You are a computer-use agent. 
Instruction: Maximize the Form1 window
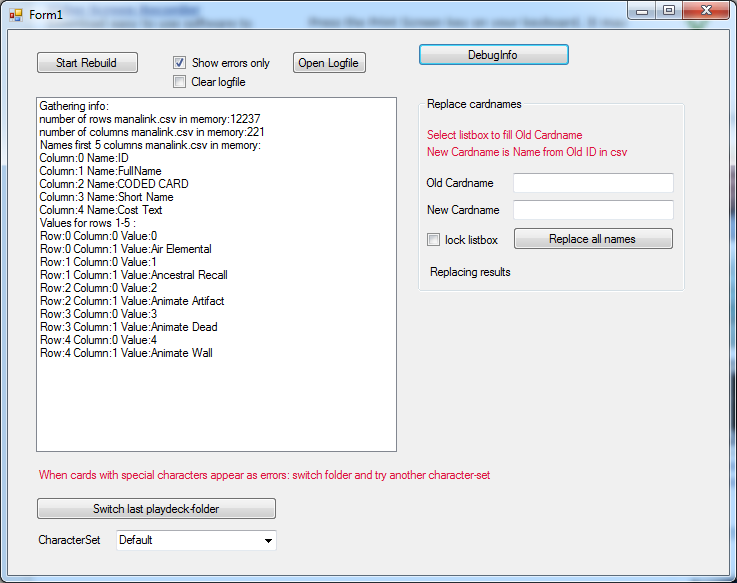point(669,10)
